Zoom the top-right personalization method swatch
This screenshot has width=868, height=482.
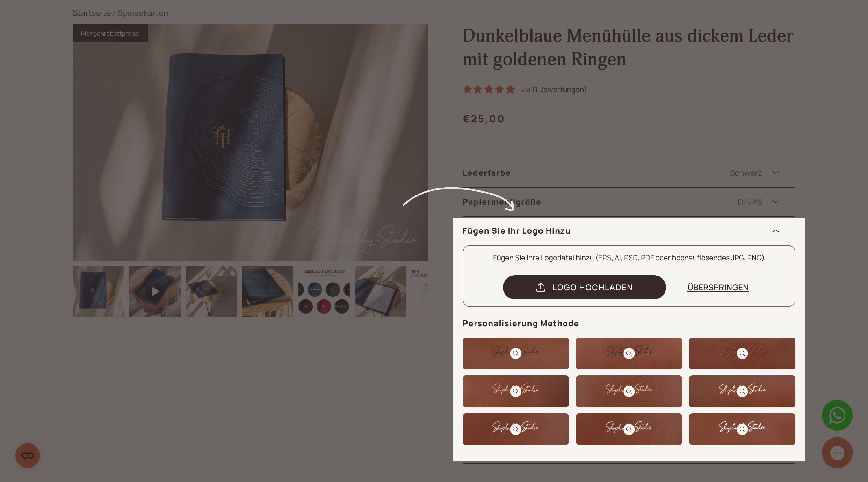pos(742,353)
